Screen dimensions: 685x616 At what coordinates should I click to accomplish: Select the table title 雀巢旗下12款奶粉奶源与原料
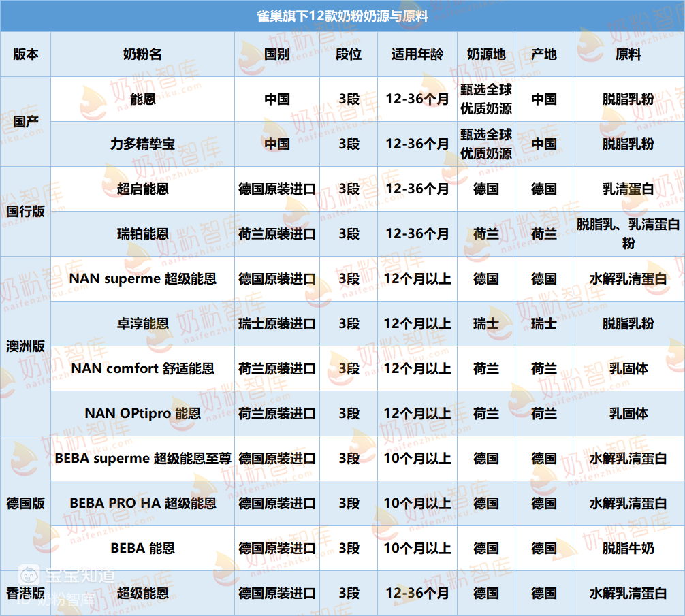[342, 16]
